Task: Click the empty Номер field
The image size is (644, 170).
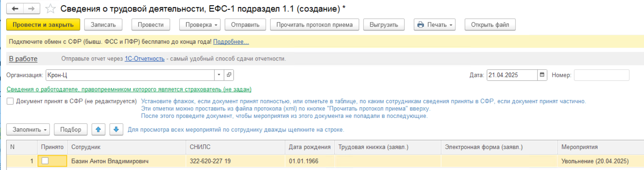Action: pos(601,75)
